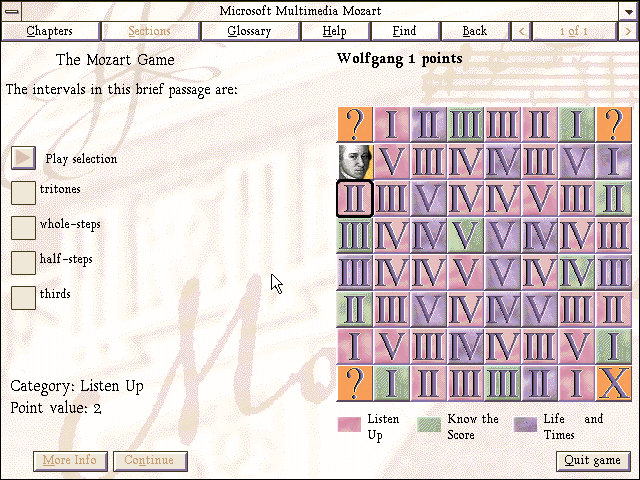Click the 'Wolfgang 1 points' score text

400,59
